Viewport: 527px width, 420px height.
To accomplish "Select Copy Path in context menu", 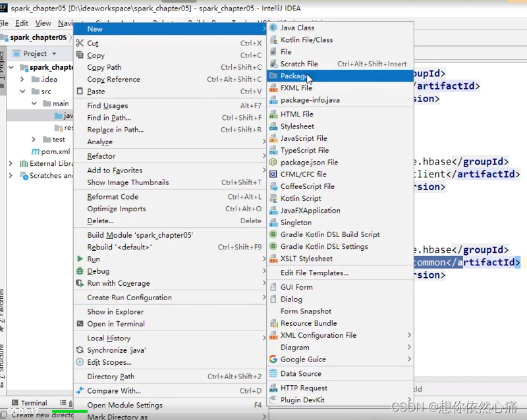I will click(x=169, y=67).
